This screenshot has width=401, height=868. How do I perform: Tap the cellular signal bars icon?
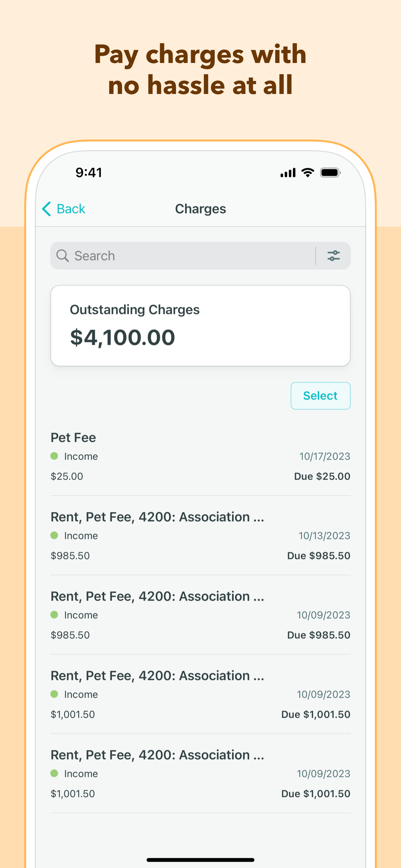pyautogui.click(x=288, y=173)
